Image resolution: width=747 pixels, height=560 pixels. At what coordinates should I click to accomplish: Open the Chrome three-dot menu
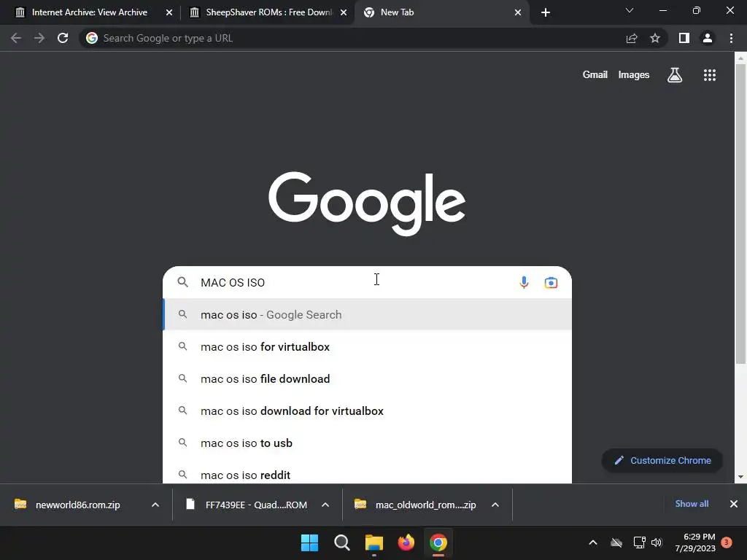coord(731,38)
